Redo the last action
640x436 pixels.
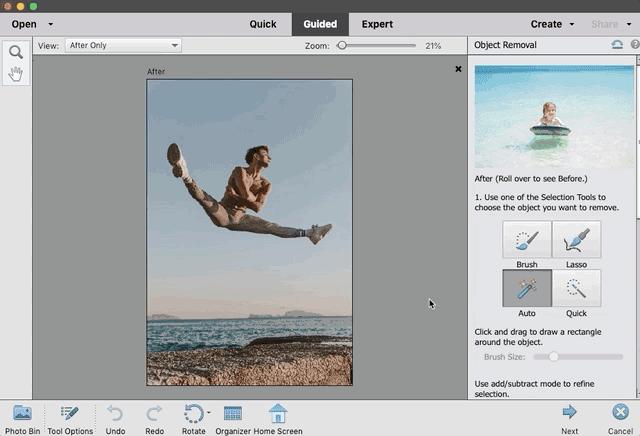pyautogui.click(x=154, y=419)
